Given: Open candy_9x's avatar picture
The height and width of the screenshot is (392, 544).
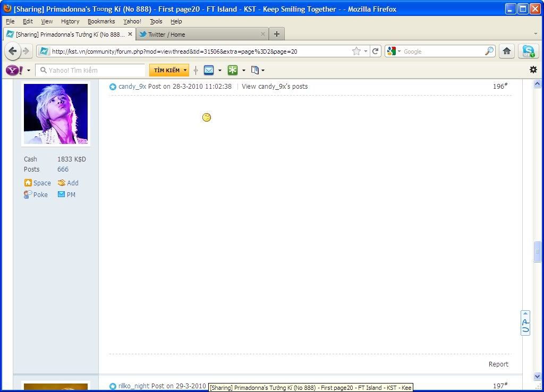Looking at the screenshot, I should (x=55, y=114).
